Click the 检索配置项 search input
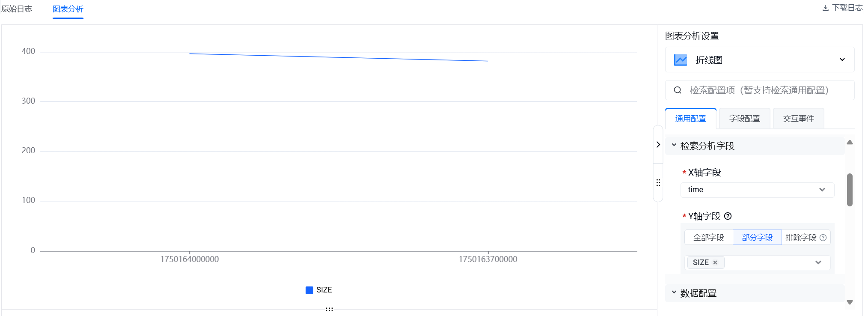 [766, 90]
